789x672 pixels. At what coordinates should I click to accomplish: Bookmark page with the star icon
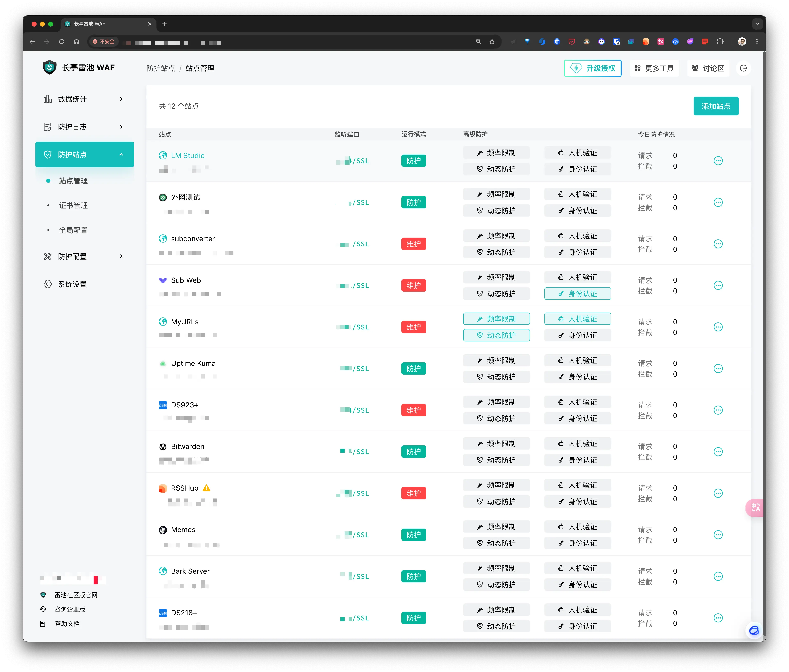[492, 42]
